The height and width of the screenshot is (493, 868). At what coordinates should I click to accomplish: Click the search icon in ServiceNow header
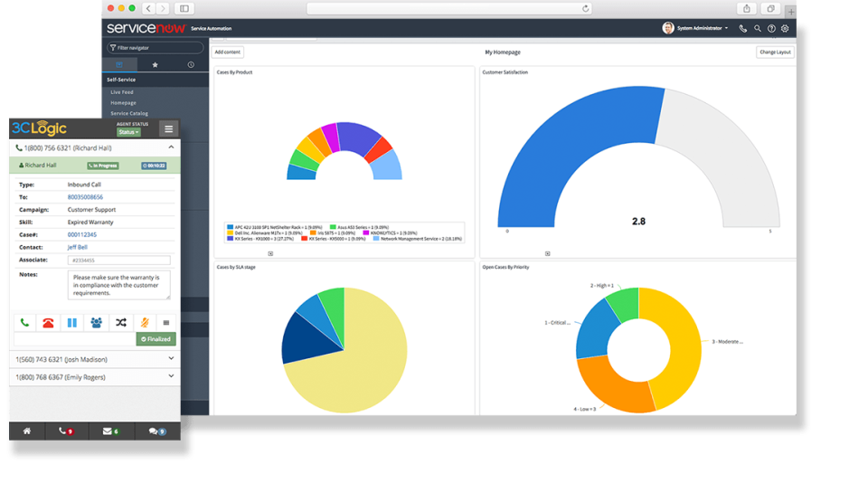[x=758, y=28]
